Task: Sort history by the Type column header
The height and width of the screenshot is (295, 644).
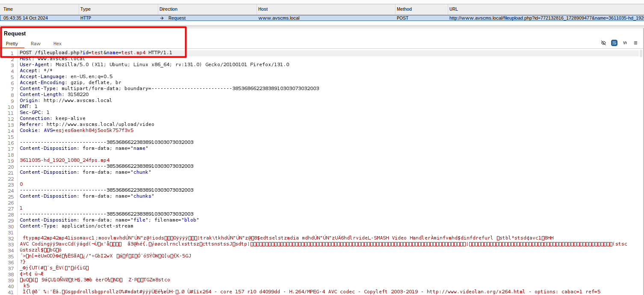Action: point(118,9)
